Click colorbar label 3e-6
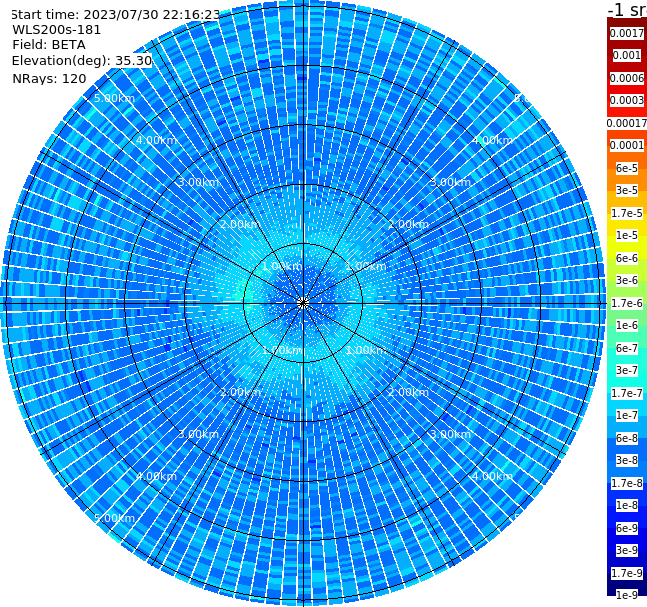Viewport: 647px width, 607px height. [x=627, y=280]
